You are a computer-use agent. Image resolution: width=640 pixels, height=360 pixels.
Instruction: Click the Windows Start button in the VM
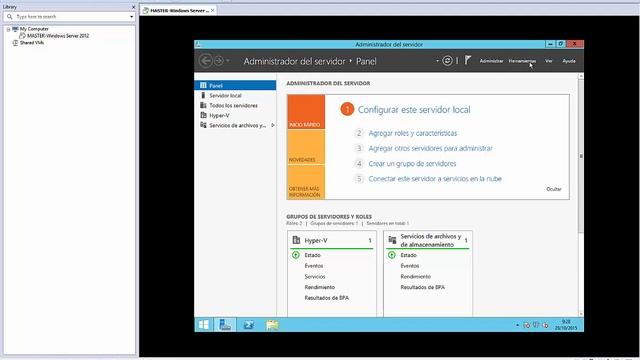pos(204,325)
